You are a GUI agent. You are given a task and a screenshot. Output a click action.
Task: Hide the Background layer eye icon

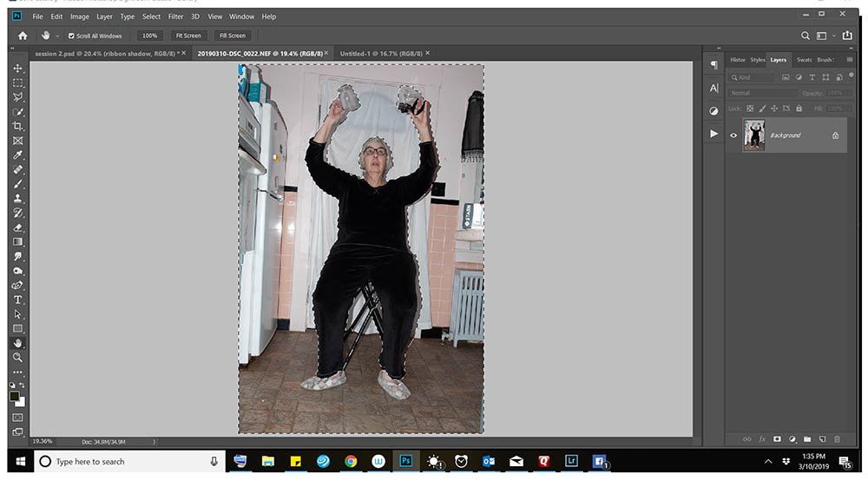coord(733,135)
